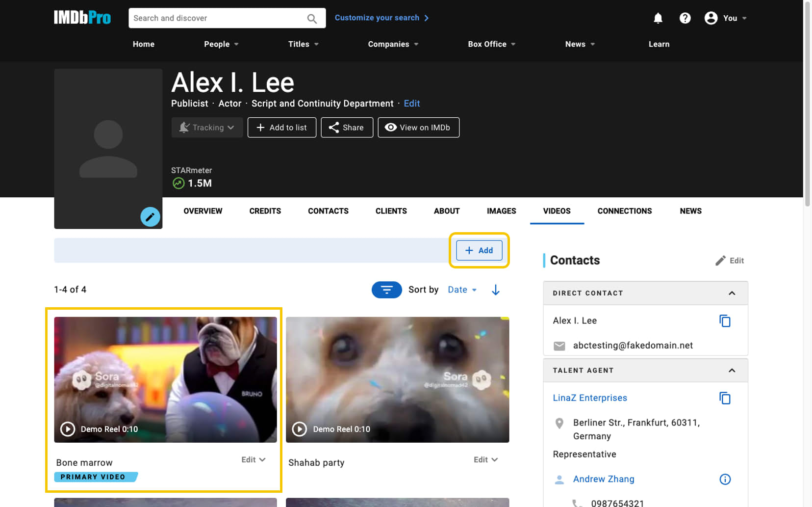This screenshot has height=507, width=812.
Task: Open the Tracking dropdown
Action: 207,128
